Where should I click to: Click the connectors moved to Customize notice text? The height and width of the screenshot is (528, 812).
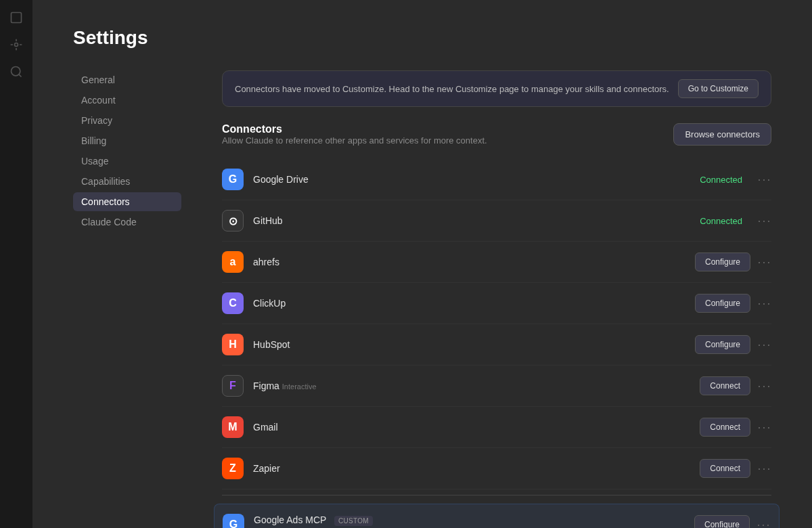[x=452, y=89]
